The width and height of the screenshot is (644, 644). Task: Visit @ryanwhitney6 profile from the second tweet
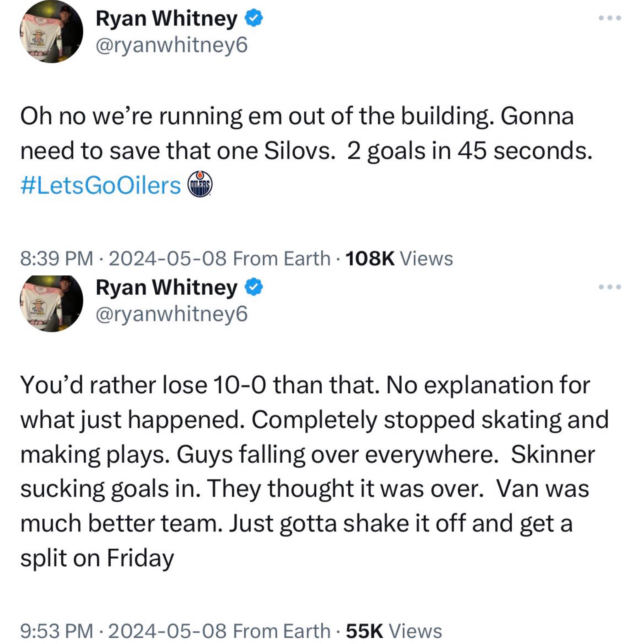pos(170,313)
